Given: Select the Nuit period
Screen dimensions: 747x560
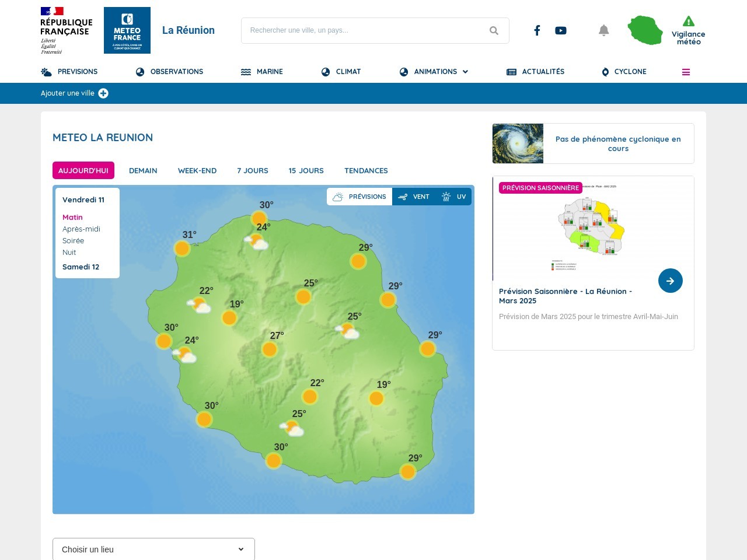Looking at the screenshot, I should [x=69, y=252].
